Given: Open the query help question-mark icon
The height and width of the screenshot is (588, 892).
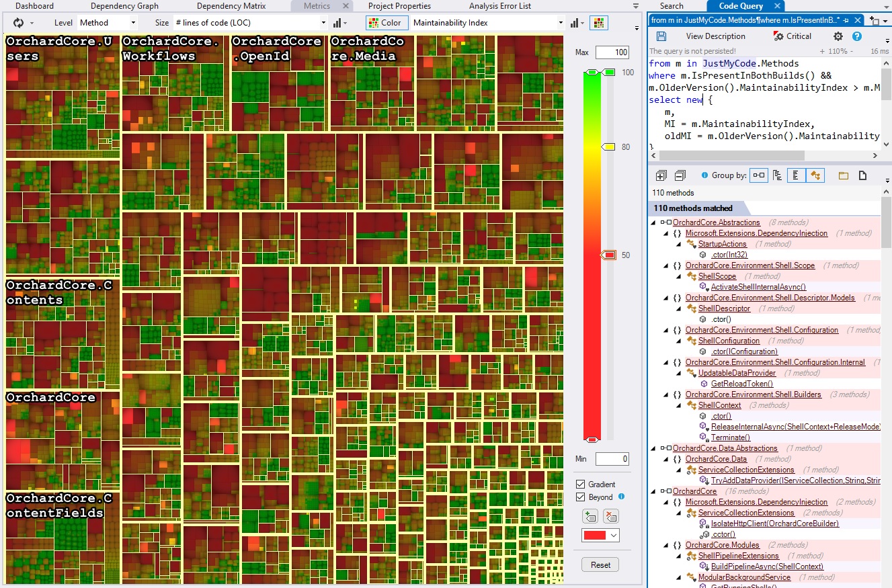Looking at the screenshot, I should point(857,36).
